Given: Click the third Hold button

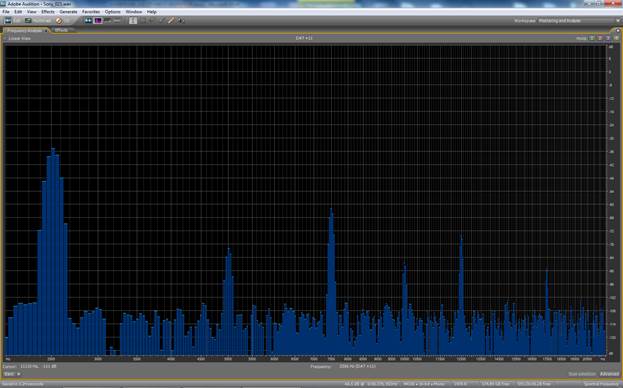Looking at the screenshot, I should coord(608,38).
